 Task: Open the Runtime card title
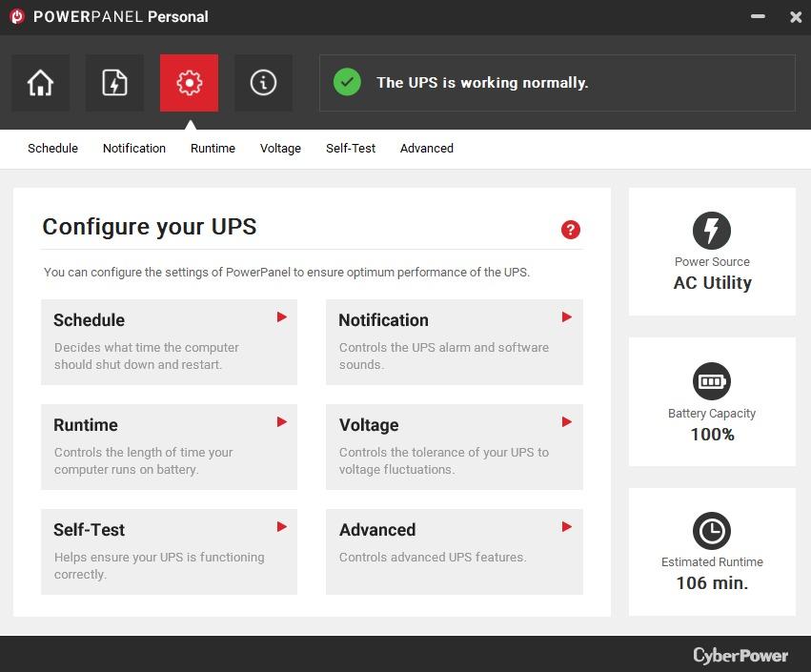(86, 425)
